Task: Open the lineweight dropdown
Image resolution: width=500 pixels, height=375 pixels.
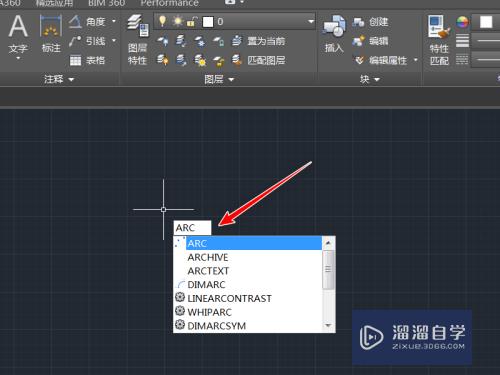Action: [x=486, y=41]
